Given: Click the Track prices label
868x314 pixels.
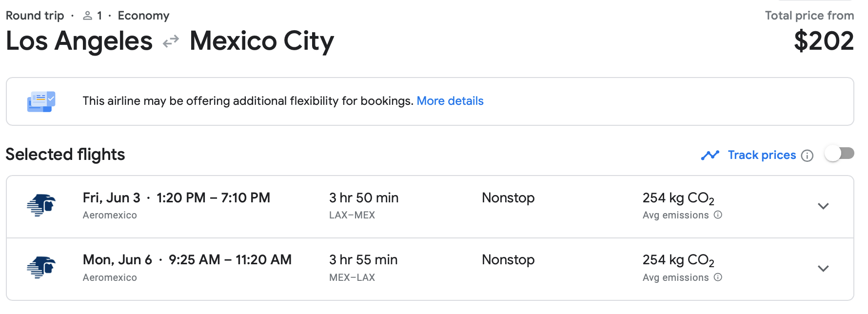Looking at the screenshot, I should tap(762, 155).
